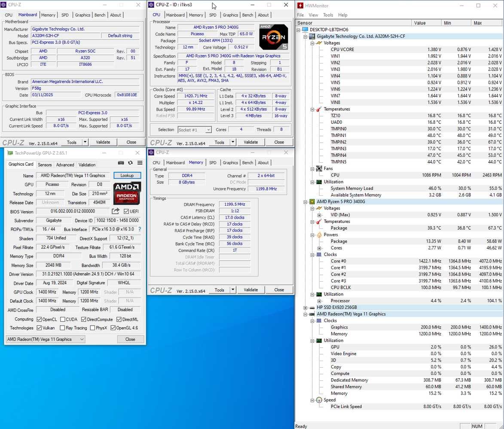This screenshot has height=429, width=504.
Task: Toggle the Vulkan checkbox
Action: coord(39,328)
